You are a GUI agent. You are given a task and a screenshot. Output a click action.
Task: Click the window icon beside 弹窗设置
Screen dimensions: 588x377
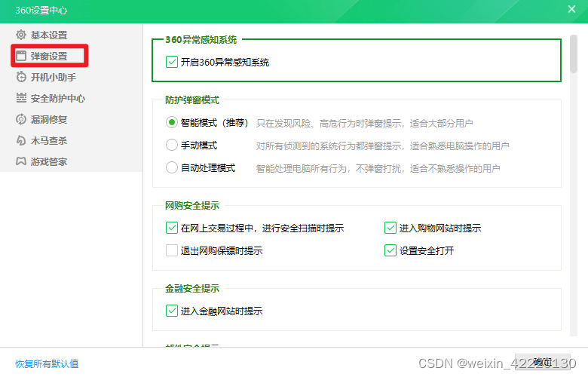[21, 56]
